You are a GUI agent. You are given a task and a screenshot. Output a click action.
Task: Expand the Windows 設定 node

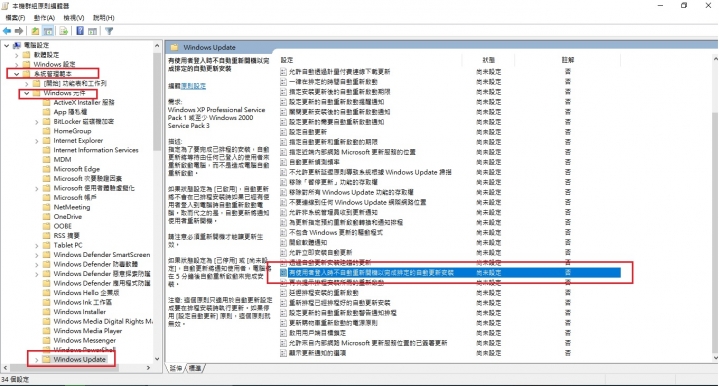[x=17, y=65]
